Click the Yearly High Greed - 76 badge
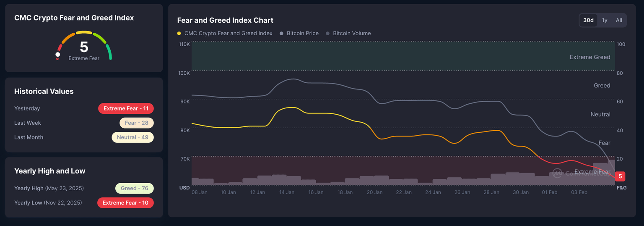644x226 pixels. [x=134, y=188]
